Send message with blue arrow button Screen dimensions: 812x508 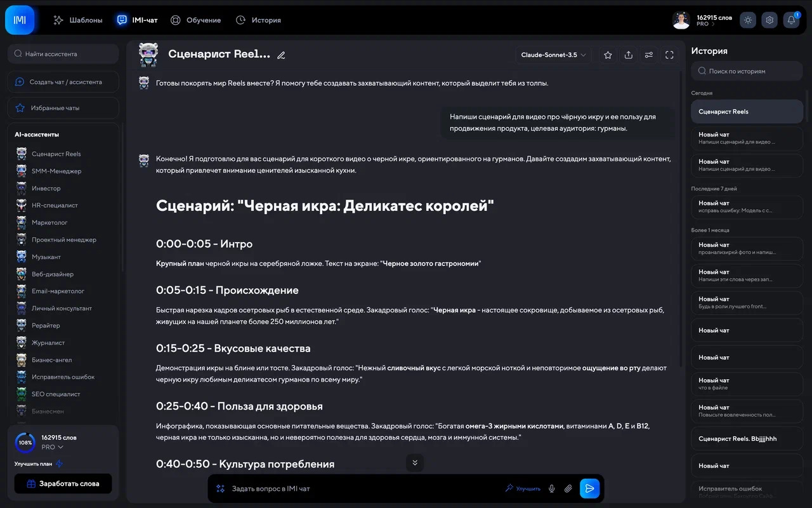pos(589,488)
